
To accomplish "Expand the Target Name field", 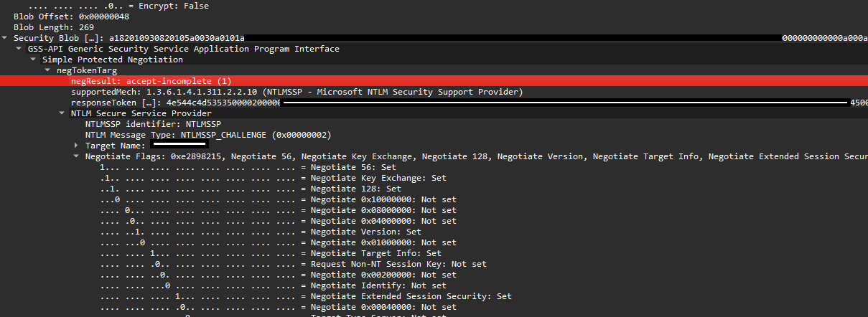I will [77, 146].
